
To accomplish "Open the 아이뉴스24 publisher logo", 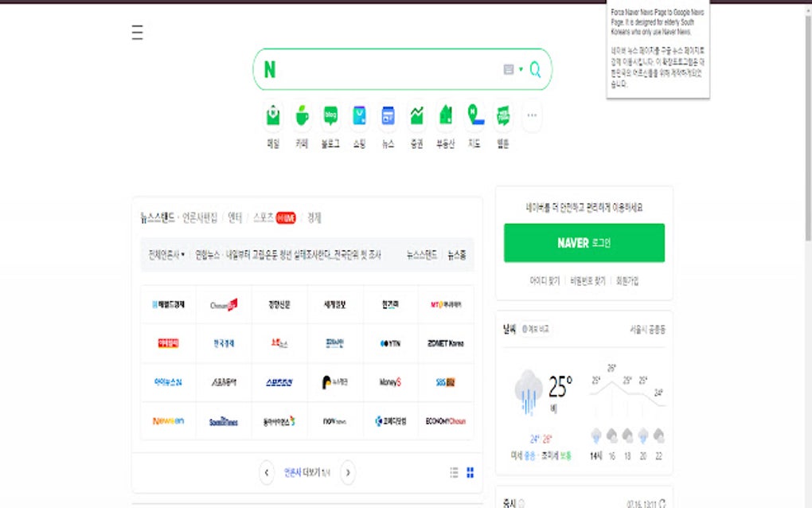I will point(168,382).
